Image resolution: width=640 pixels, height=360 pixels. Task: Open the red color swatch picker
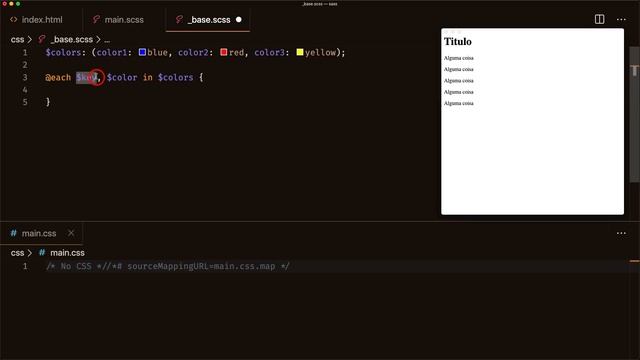(224, 52)
